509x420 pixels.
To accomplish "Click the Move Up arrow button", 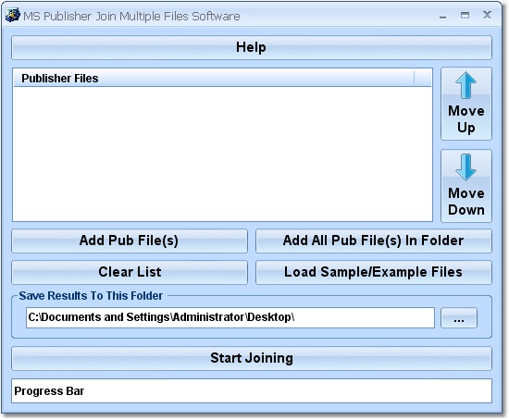I will click(466, 104).
